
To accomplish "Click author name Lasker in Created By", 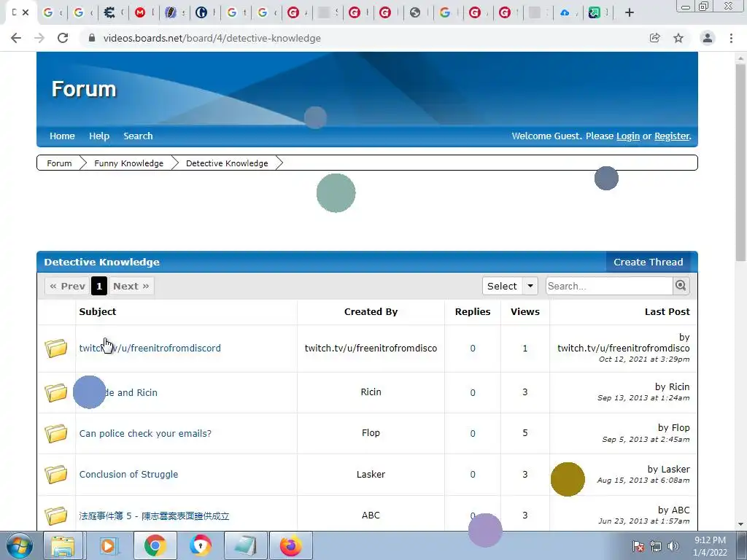I will 371,474.
